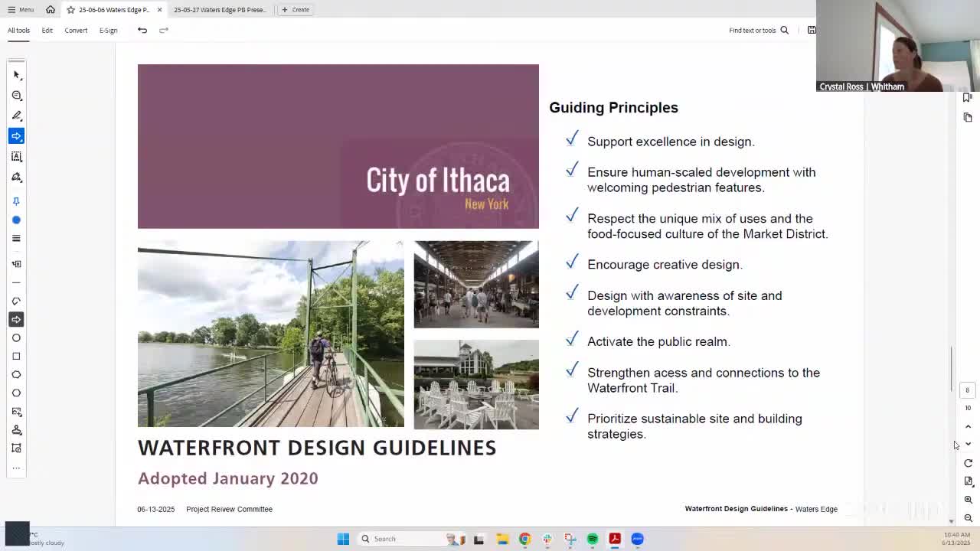The width and height of the screenshot is (980, 551).
Task: Select the crop page tool
Action: [16, 448]
